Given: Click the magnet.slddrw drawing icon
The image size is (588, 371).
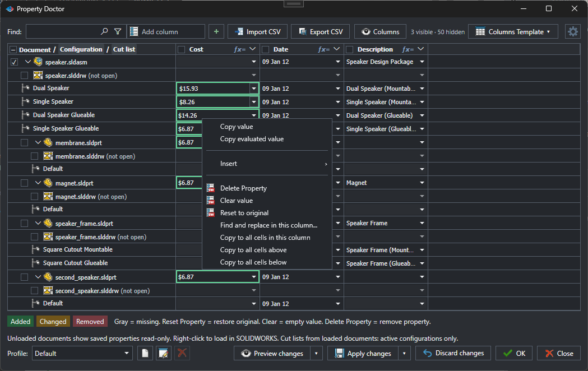Looking at the screenshot, I should pos(48,196).
